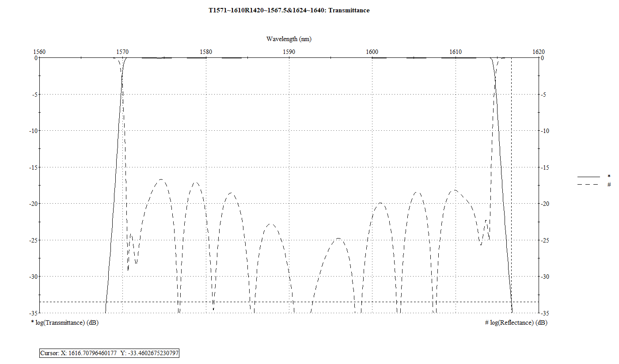Click the -15 label on left axis

pos(32,167)
